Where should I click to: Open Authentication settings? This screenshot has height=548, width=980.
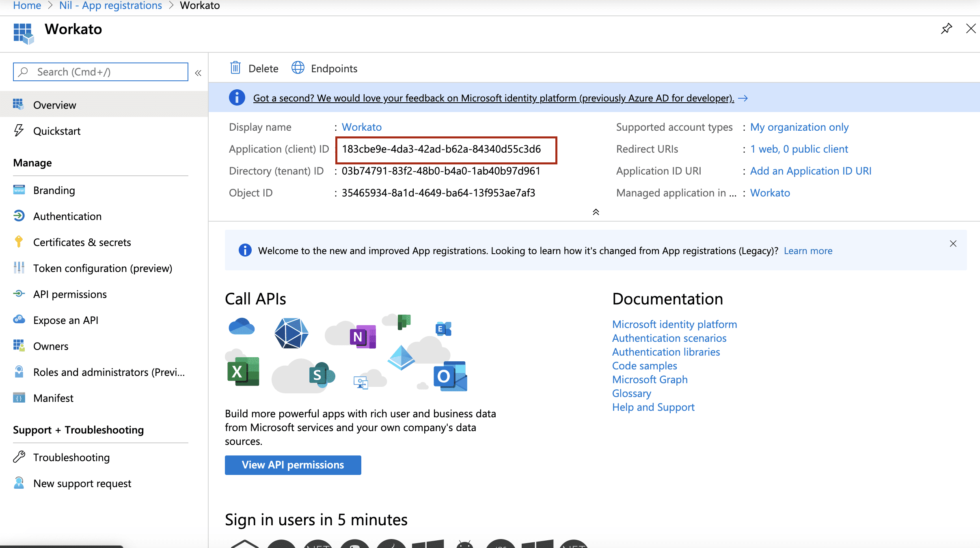[x=67, y=216]
